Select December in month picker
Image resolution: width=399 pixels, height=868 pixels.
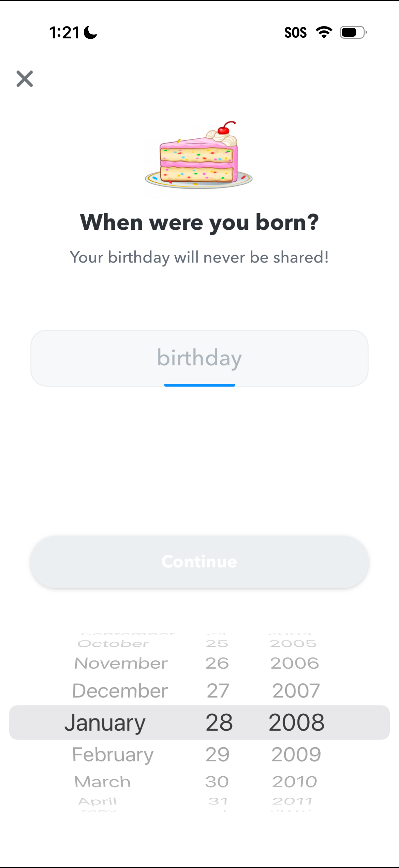point(120,691)
